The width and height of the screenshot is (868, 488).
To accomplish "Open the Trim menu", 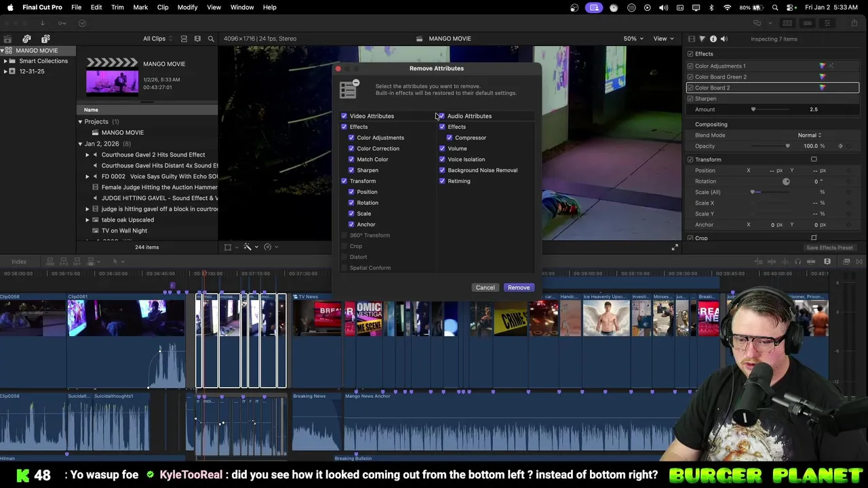I will click(117, 7).
